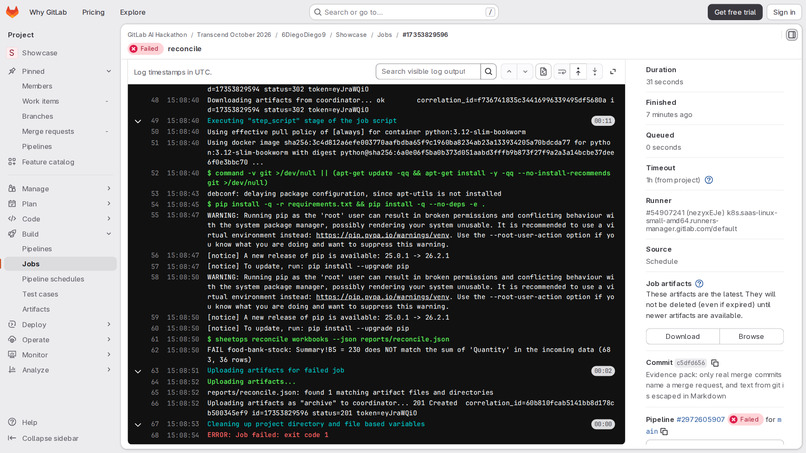The width and height of the screenshot is (806, 453).
Task: Open Pipeline schedules in sidebar
Action: click(59, 279)
